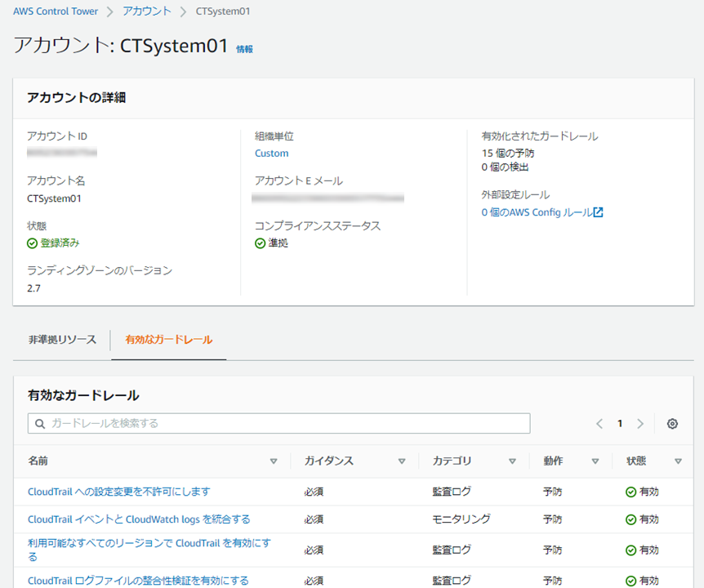The image size is (704, 588).
Task: Click 監査ログ in the CloudTrail への設定変更 row
Action: pyautogui.click(x=452, y=492)
